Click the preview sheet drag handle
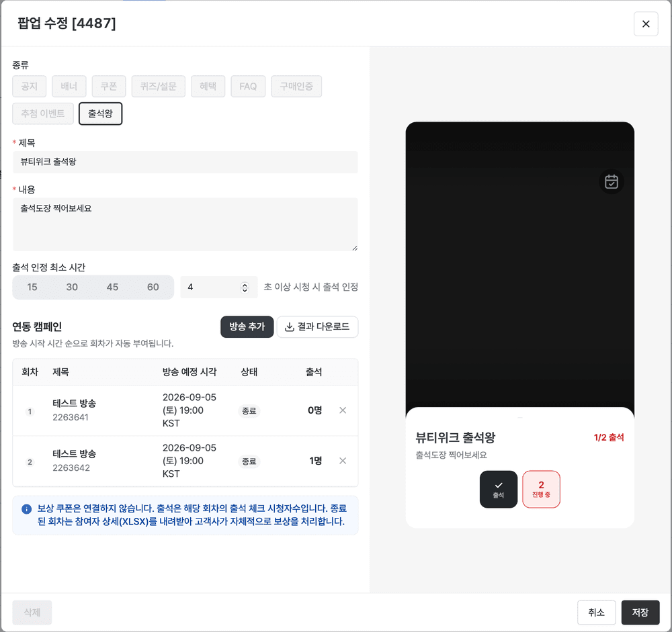The image size is (672, 632). point(520,417)
